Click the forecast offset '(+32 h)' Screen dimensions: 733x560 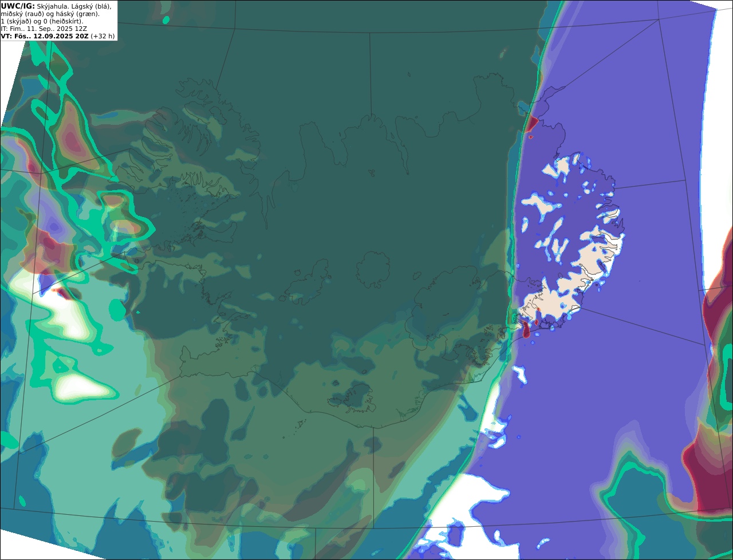103,36
